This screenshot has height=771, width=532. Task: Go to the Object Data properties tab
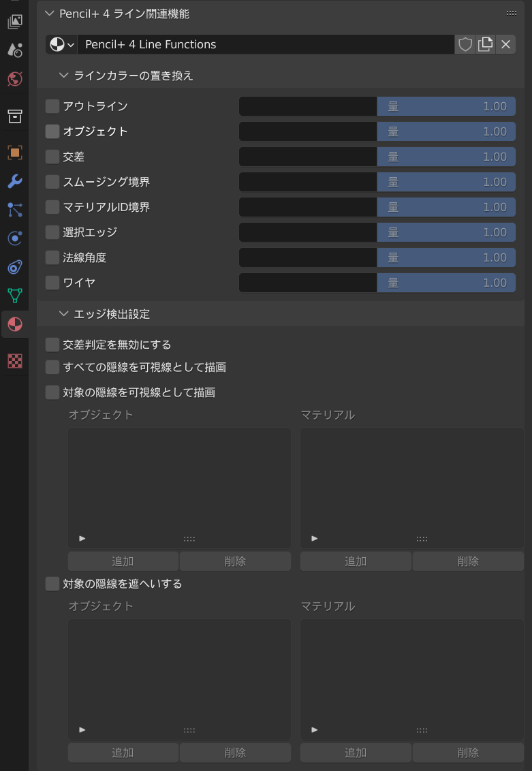point(14,296)
